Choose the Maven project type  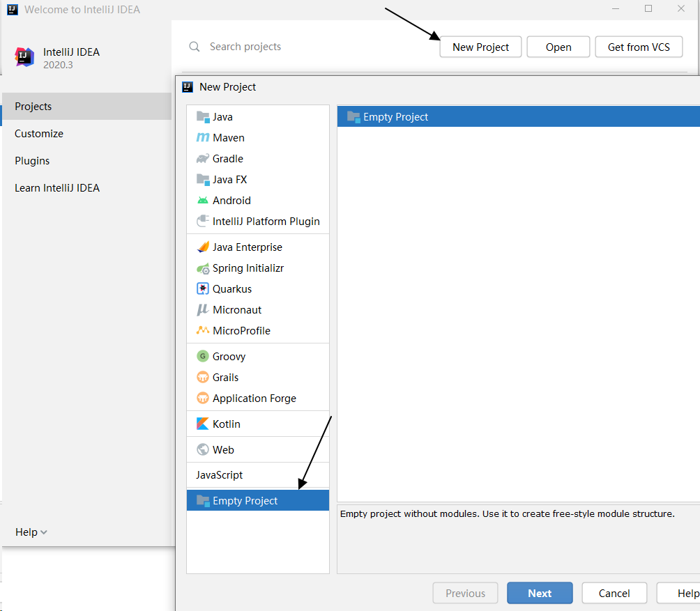[x=258, y=138]
